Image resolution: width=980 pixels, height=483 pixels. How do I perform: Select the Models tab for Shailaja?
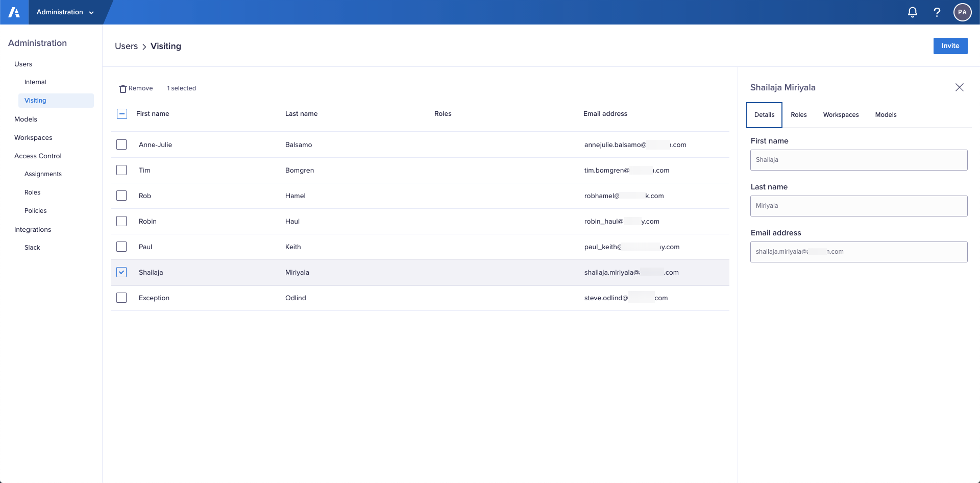(x=886, y=114)
